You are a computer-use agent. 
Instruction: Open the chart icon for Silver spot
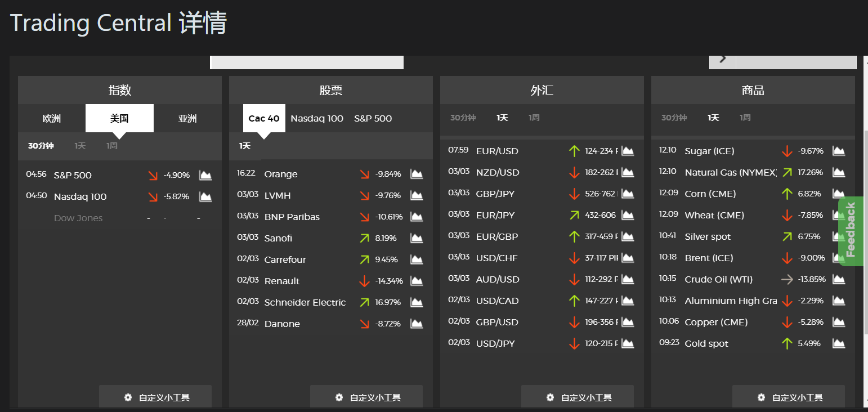(839, 236)
